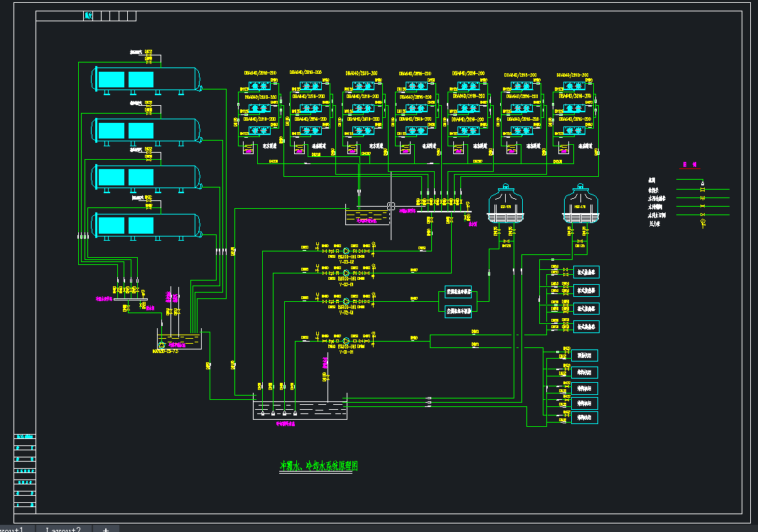Click the magenta legend heading on right
Viewport: 758px width, 532px height.
(x=690, y=164)
